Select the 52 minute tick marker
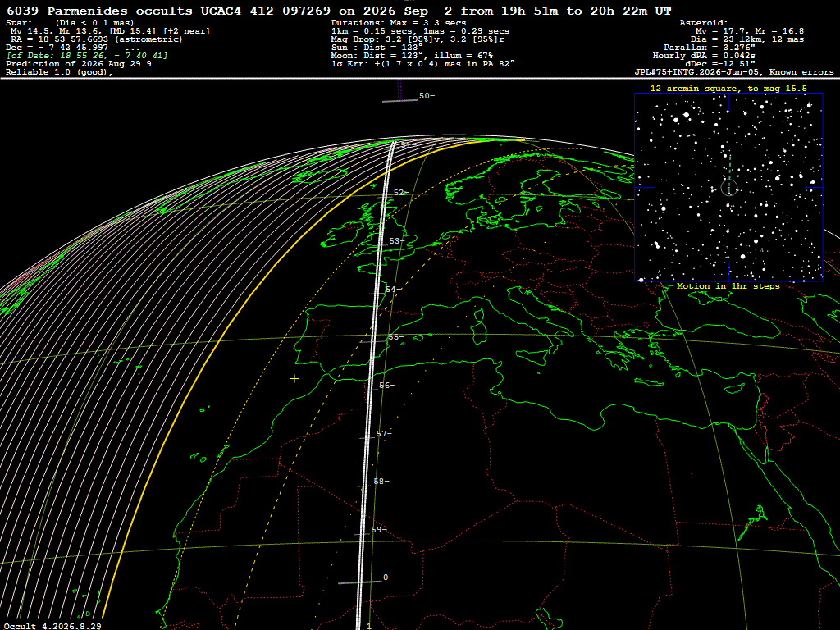The width and height of the screenshot is (840, 630). click(401, 192)
